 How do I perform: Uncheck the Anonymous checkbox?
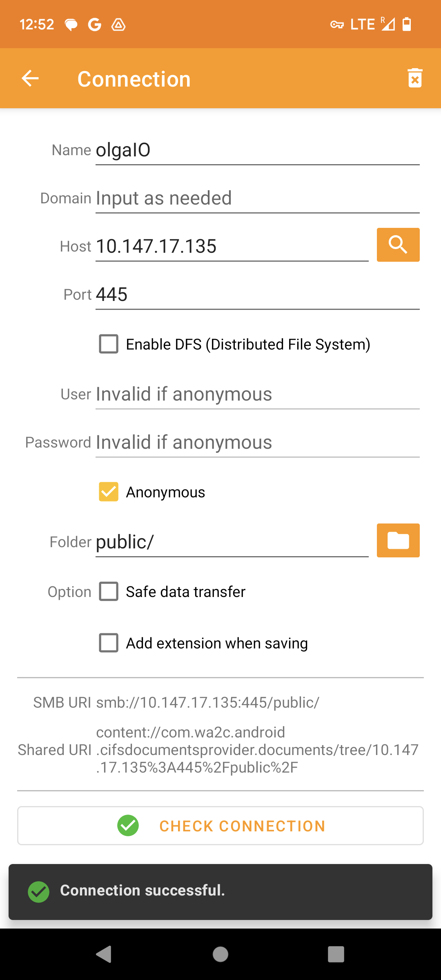(109, 492)
